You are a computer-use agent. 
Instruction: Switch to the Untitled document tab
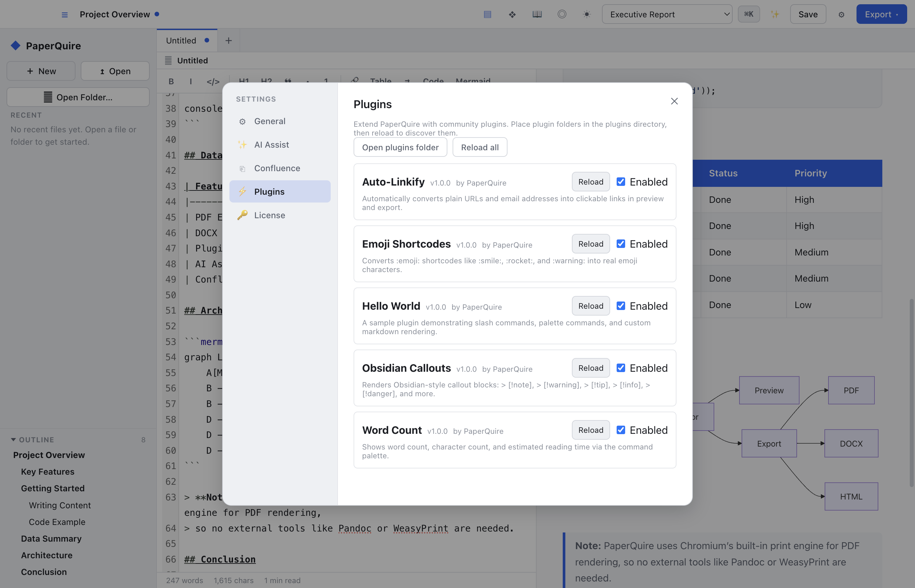[187, 41]
